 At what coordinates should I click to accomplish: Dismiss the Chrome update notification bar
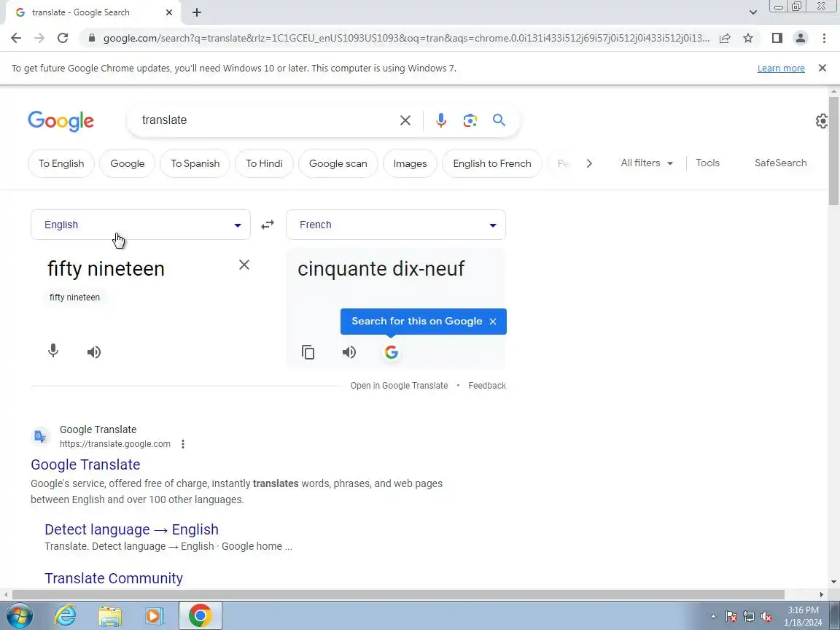(822, 68)
